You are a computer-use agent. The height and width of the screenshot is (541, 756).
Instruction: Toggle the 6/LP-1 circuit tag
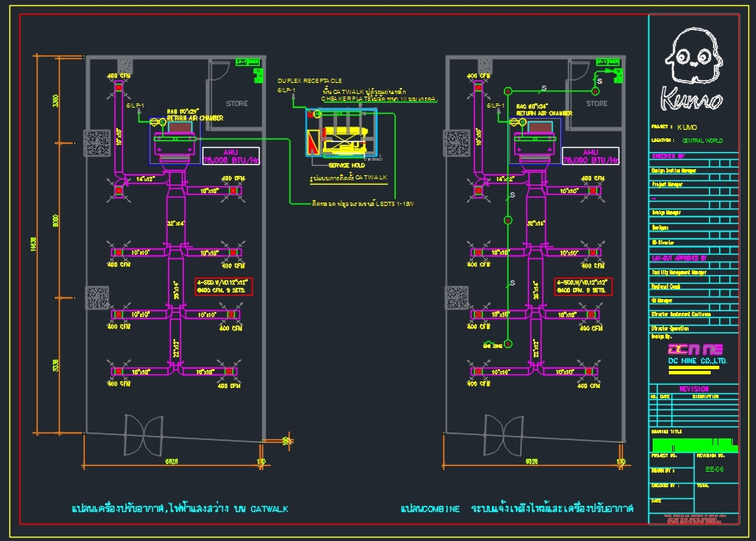click(137, 107)
